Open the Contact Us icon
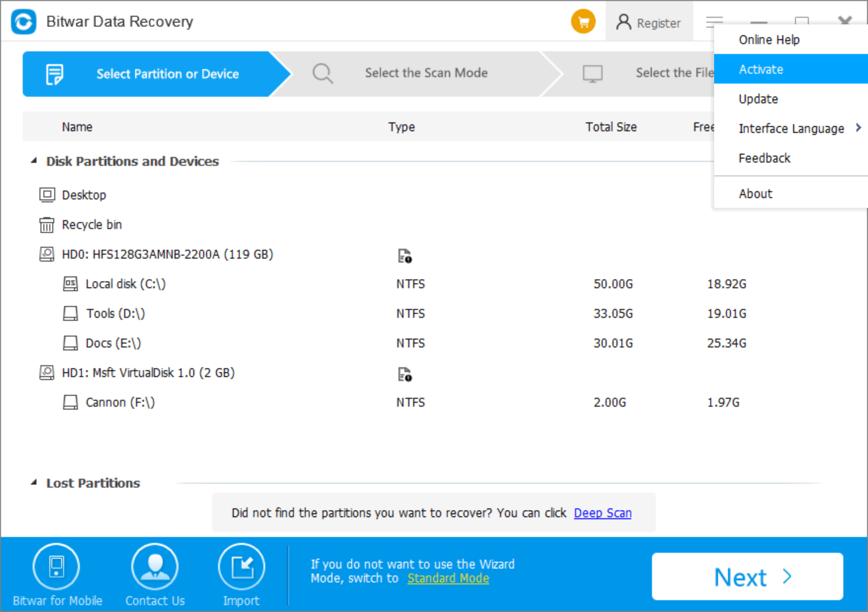 pos(155,567)
